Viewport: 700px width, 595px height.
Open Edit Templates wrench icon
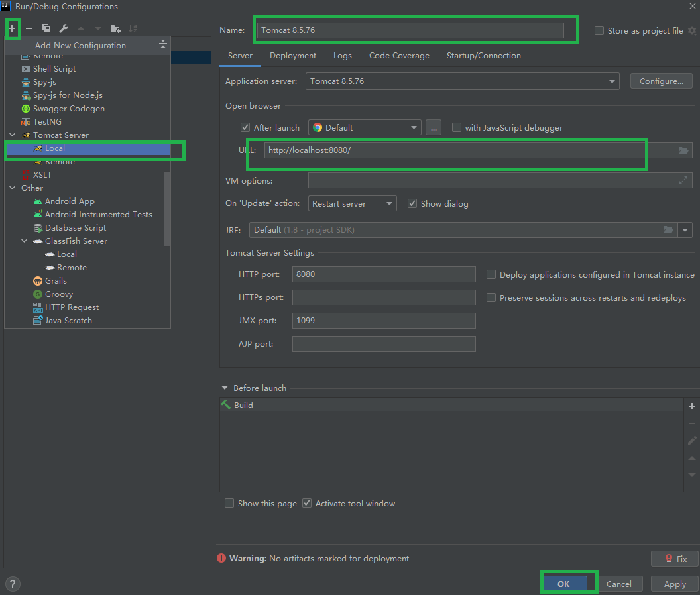pyautogui.click(x=64, y=28)
